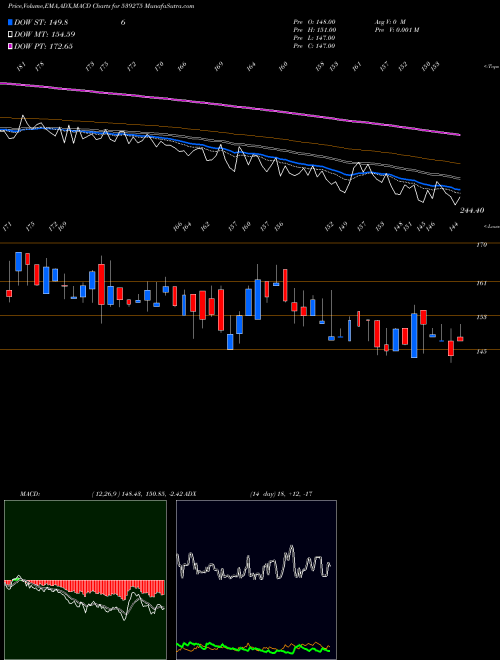
Task: Click the 'Pre H: 151.00' high value
Action: 314,30
